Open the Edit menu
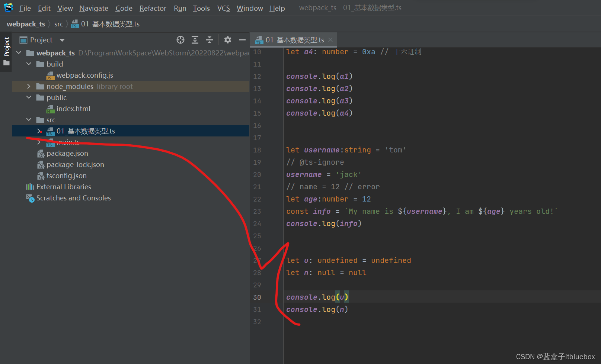 click(44, 8)
